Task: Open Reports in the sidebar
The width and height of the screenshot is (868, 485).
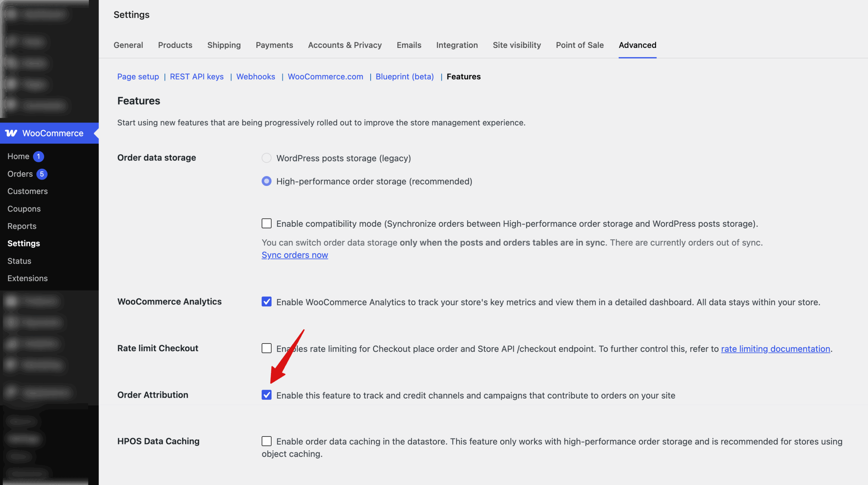Action: [x=22, y=226]
